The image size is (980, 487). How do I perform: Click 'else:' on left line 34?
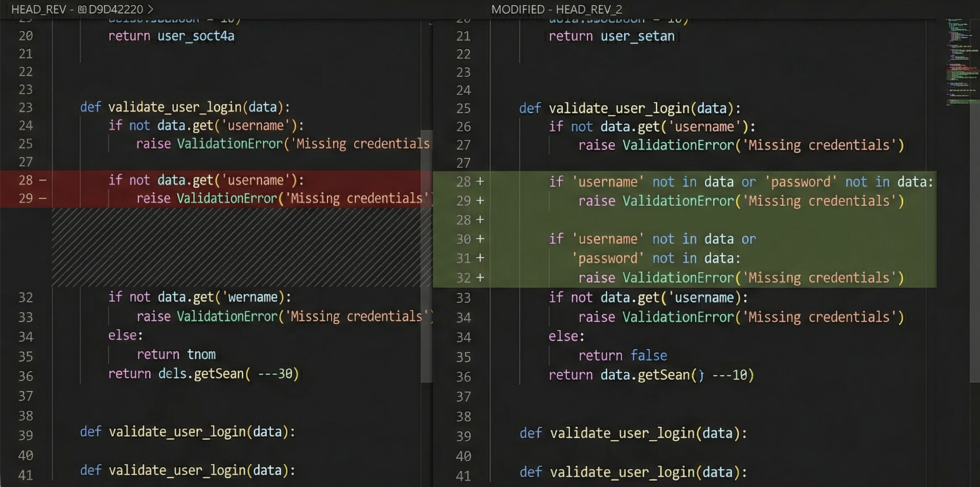click(x=126, y=335)
